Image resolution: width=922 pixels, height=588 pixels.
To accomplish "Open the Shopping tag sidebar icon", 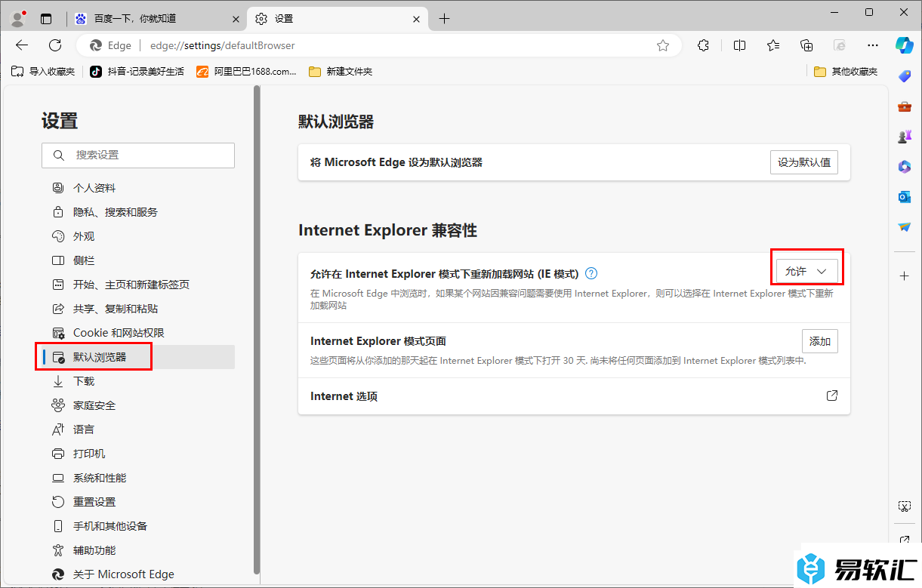I will click(x=905, y=76).
